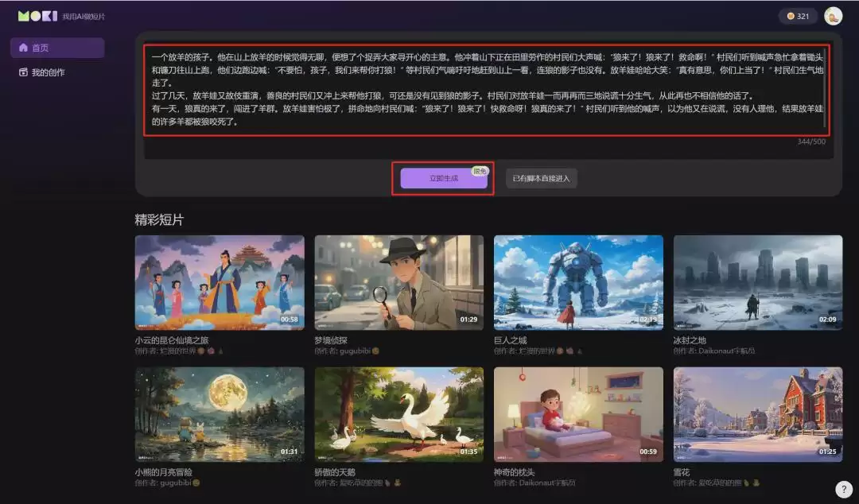The height and width of the screenshot is (504, 859).
Task: Open the help question mark icon
Action: pos(845,489)
